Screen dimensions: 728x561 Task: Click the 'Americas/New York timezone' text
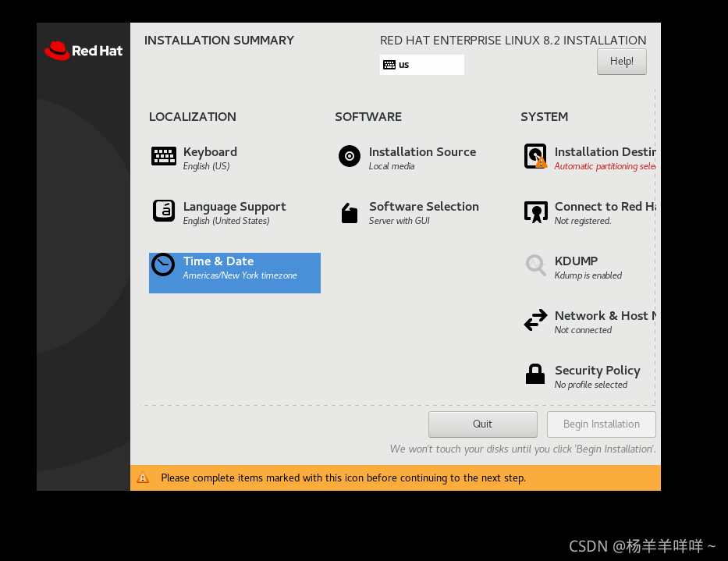pos(240,275)
